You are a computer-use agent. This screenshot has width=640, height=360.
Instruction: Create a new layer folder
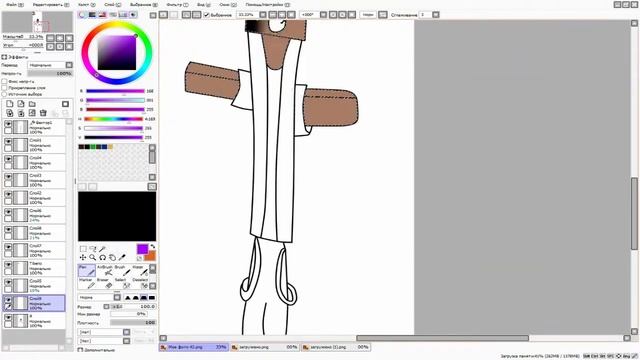coord(32,104)
